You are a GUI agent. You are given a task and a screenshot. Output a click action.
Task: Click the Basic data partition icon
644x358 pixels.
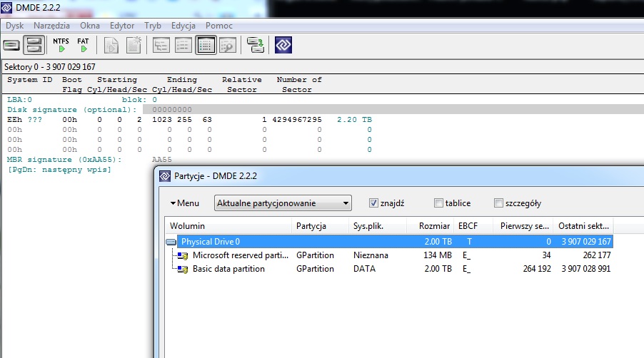[x=183, y=270]
